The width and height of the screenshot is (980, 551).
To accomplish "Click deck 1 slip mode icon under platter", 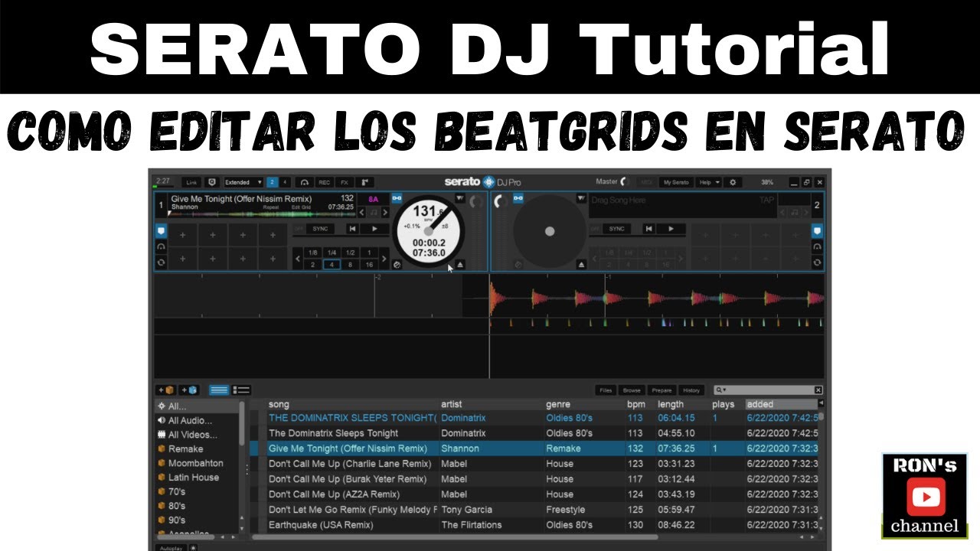I will 397,265.
